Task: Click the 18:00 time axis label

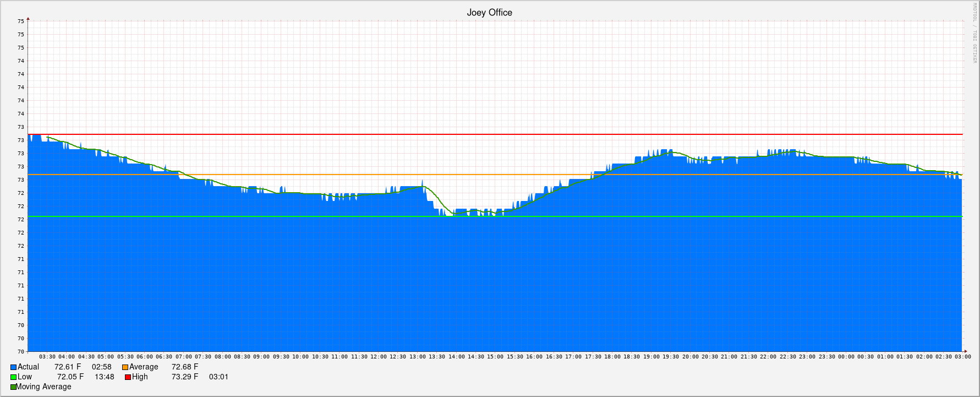Action: pos(612,357)
